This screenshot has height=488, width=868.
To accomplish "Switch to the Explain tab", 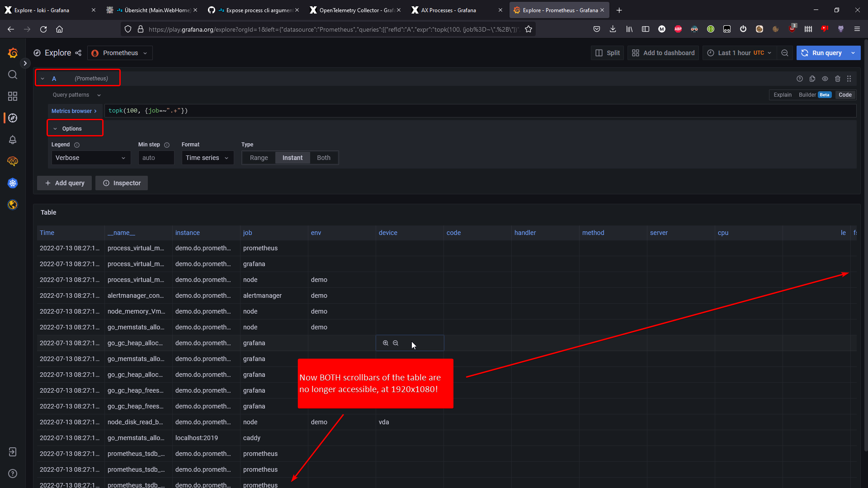I will 783,95.
